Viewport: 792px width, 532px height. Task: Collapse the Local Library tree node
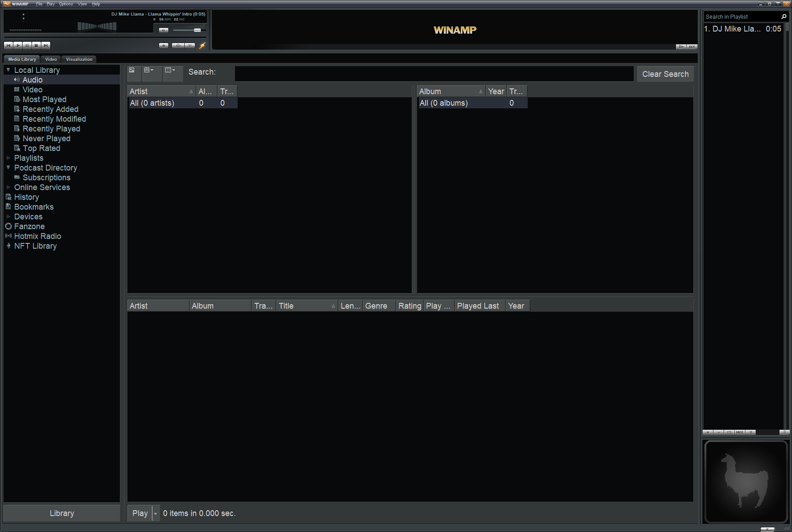(8, 70)
